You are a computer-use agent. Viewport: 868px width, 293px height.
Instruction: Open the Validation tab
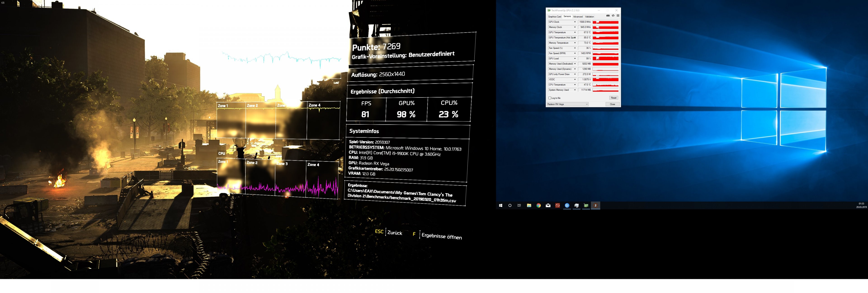[589, 17]
